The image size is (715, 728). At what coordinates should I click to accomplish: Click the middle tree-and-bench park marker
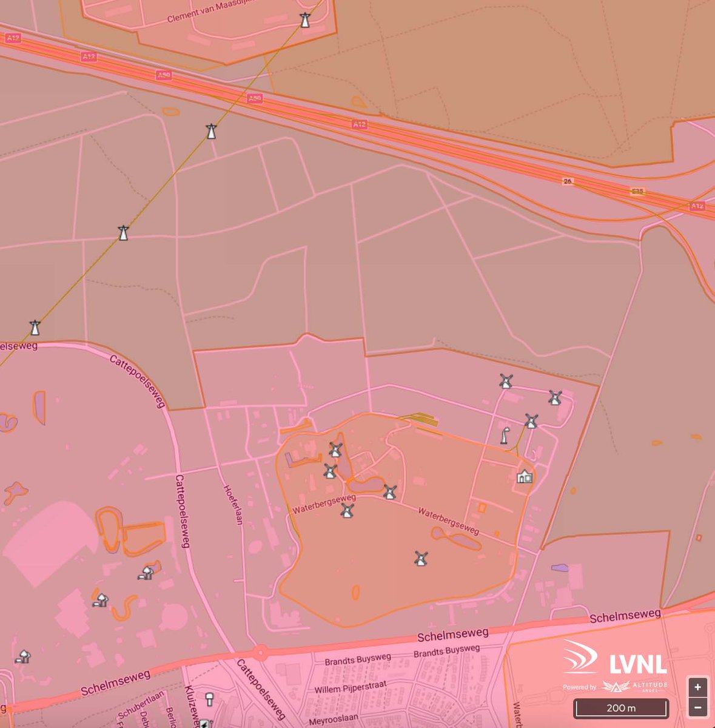(100, 600)
